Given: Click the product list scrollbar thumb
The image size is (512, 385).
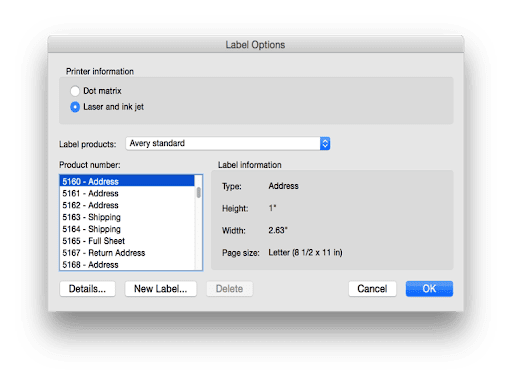Looking at the screenshot, I should point(199,192).
